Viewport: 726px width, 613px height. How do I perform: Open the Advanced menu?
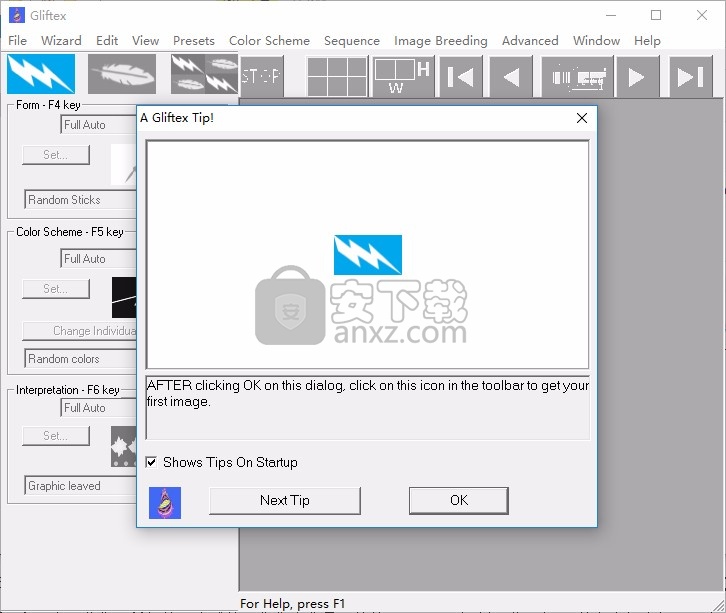[530, 41]
